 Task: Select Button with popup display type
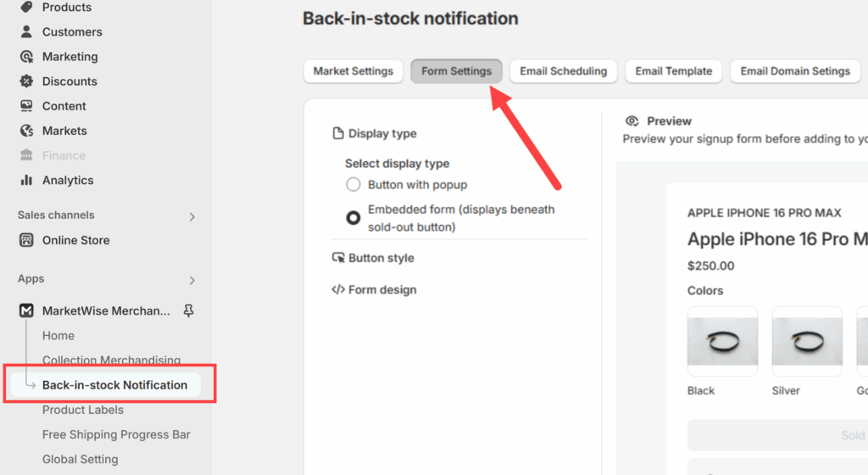click(x=353, y=185)
